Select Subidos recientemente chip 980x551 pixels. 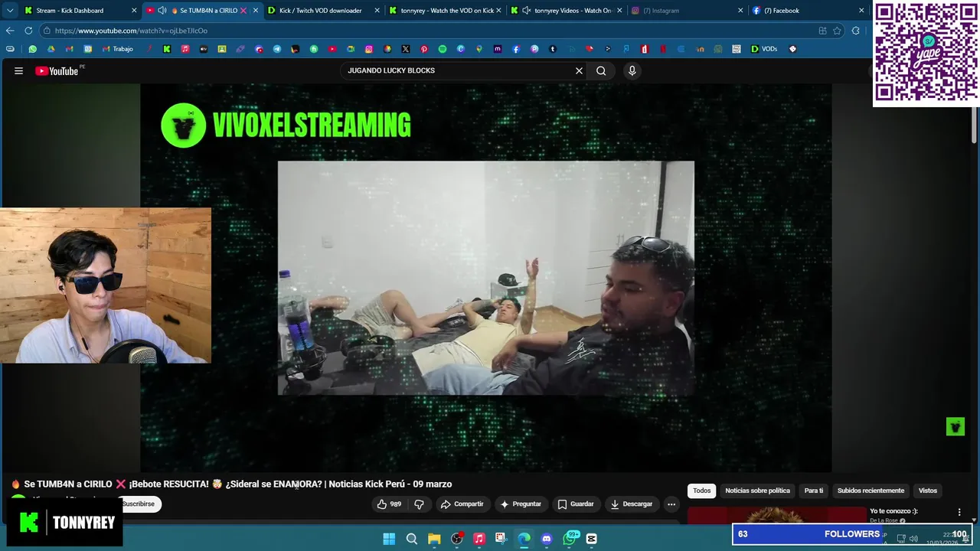[x=871, y=491]
